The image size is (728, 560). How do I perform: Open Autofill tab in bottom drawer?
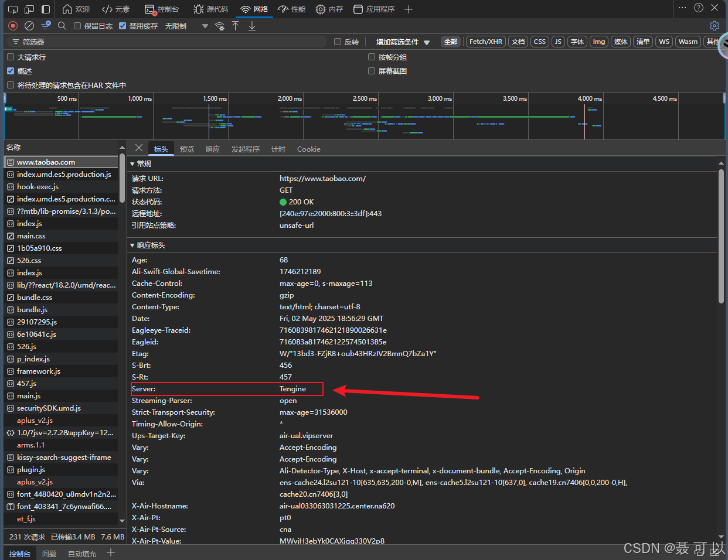(x=82, y=554)
